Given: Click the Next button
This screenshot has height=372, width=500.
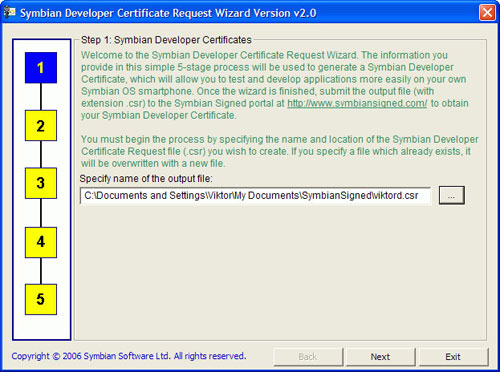Looking at the screenshot, I should click(x=380, y=357).
